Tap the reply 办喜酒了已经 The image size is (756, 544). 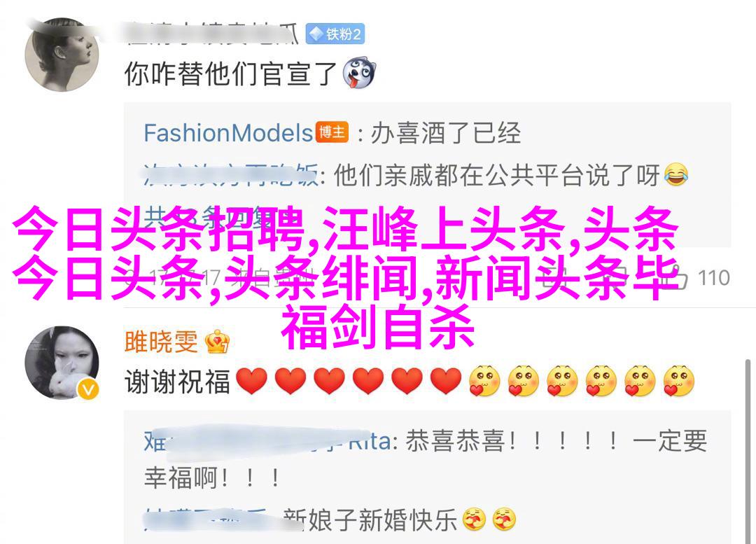point(446,132)
